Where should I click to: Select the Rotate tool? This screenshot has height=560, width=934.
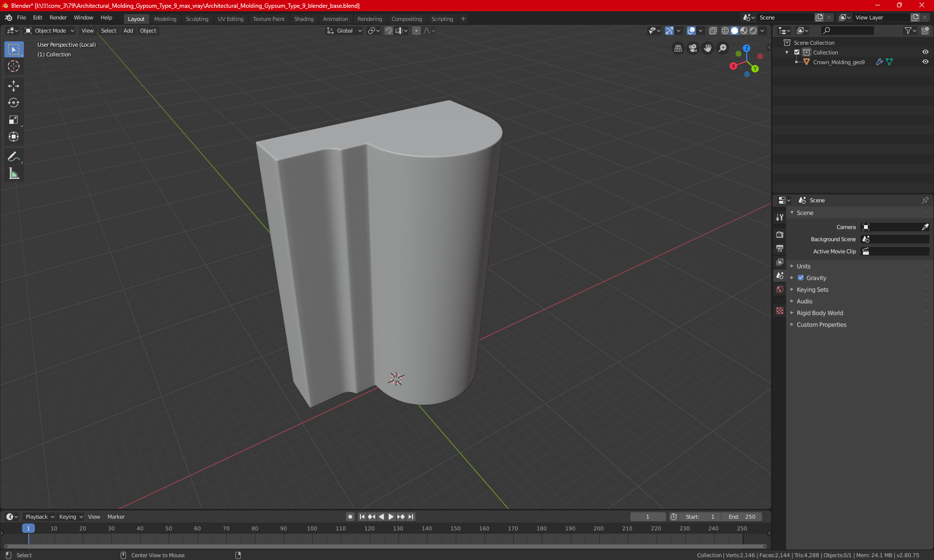14,103
